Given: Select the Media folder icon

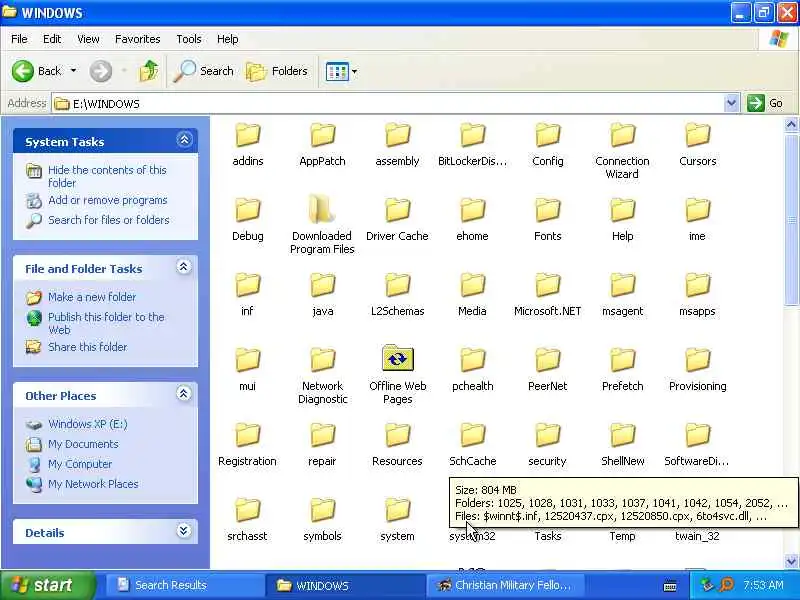Looking at the screenshot, I should click(472, 286).
